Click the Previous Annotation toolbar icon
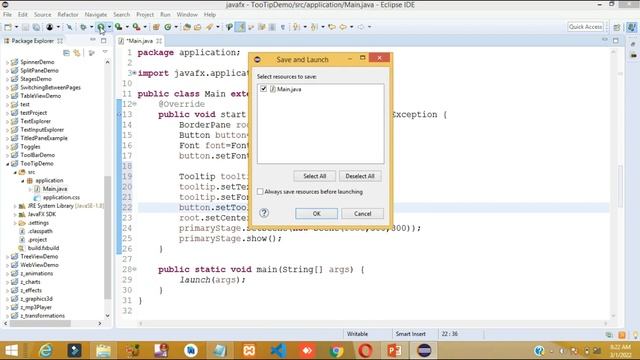 (x=314, y=27)
